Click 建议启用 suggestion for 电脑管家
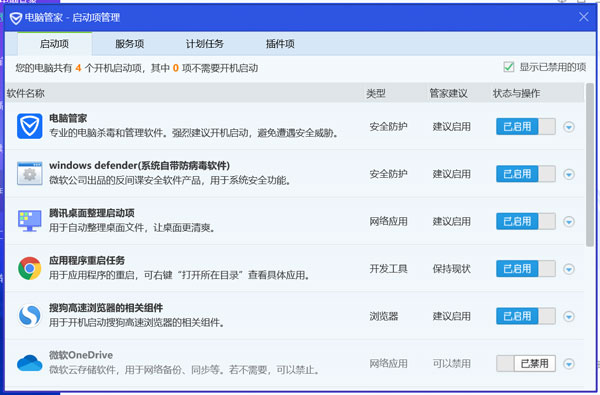Screen dimensions: 600x395 point(452,126)
